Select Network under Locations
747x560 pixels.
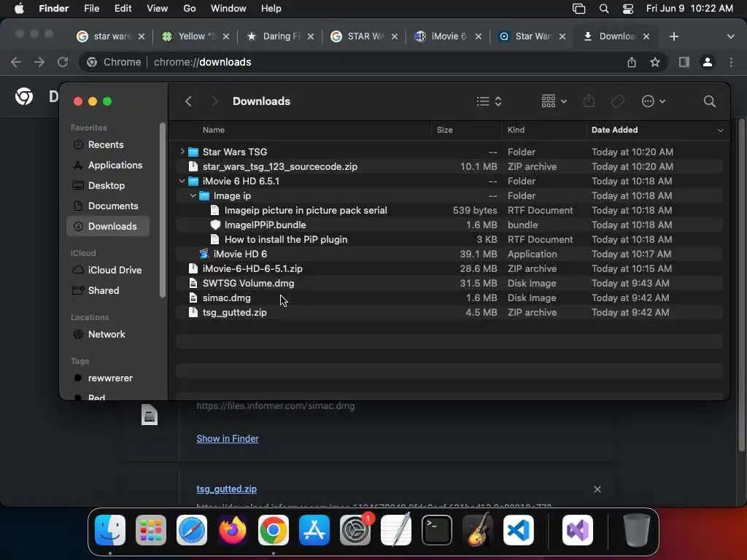108,334
